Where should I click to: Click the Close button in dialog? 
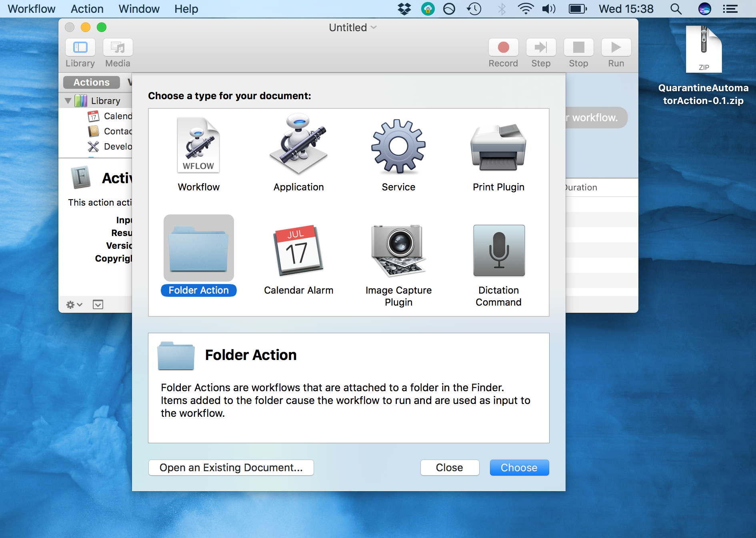(x=450, y=468)
